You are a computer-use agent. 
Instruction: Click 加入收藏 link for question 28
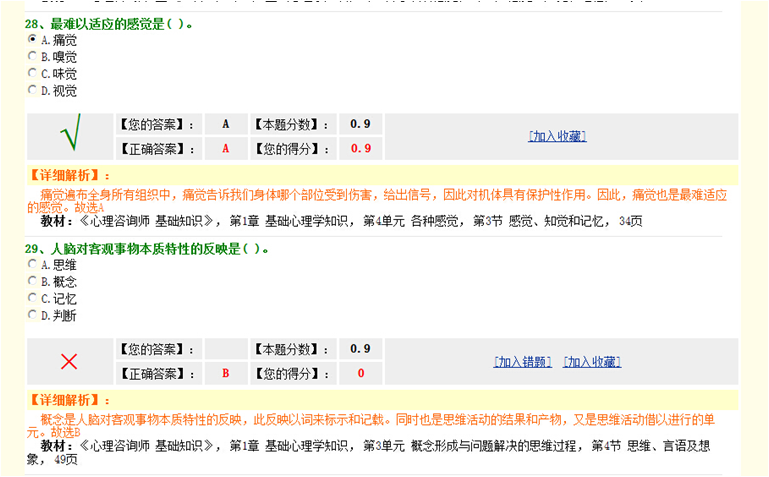(x=557, y=136)
